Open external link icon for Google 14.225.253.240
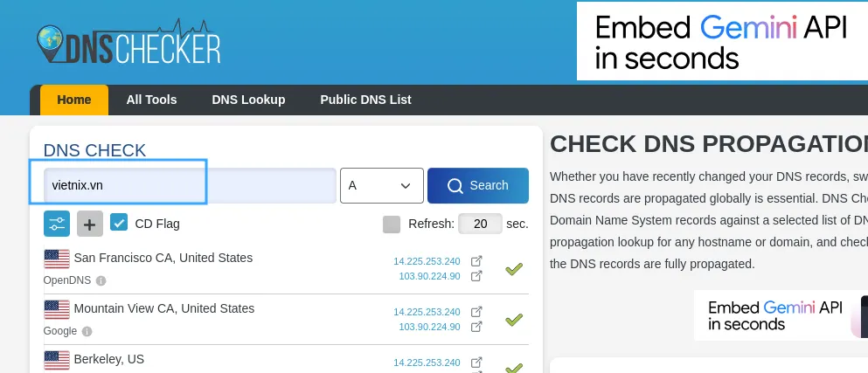Screen dimensions: 868x373 [x=476, y=312]
